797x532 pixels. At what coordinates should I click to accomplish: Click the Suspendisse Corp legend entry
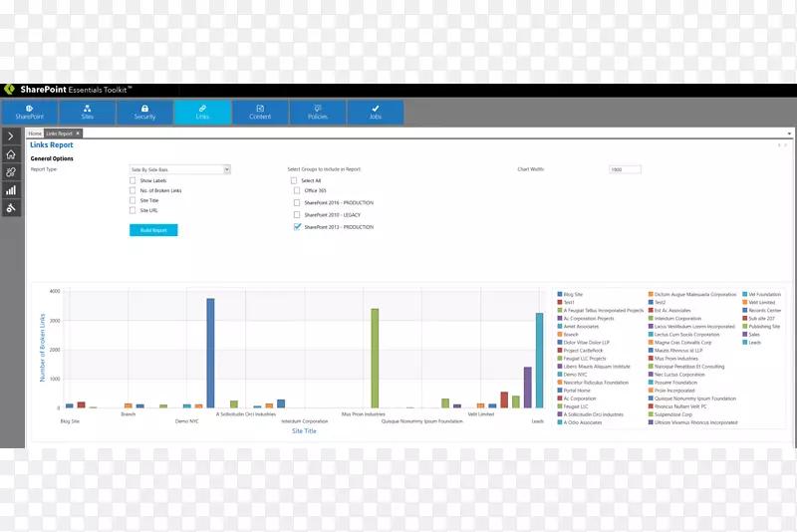tap(670, 414)
